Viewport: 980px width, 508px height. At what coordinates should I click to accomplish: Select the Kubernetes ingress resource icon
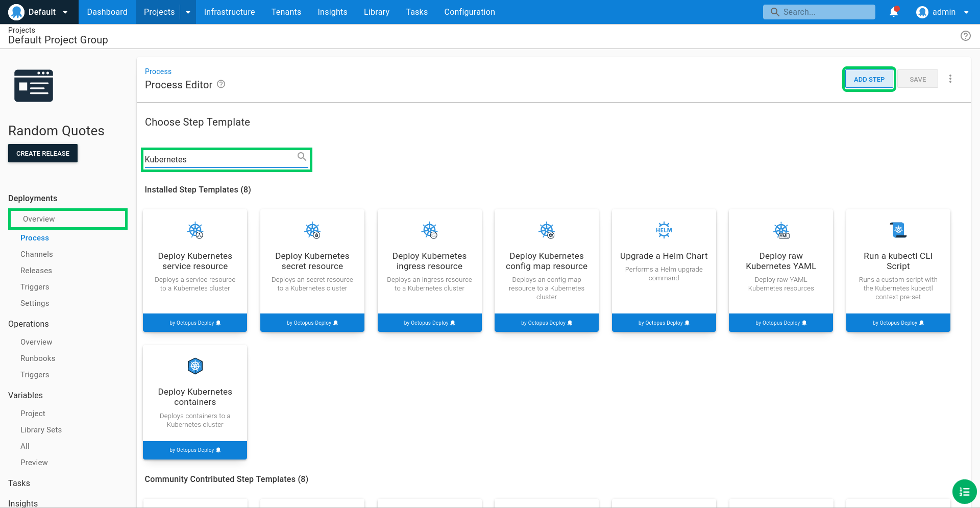(430, 230)
